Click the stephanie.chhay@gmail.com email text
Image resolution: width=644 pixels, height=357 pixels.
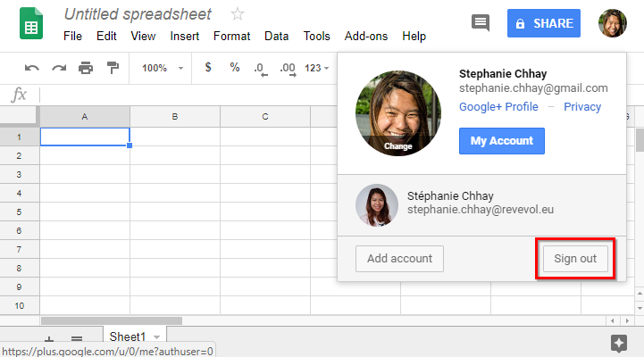tap(533, 88)
